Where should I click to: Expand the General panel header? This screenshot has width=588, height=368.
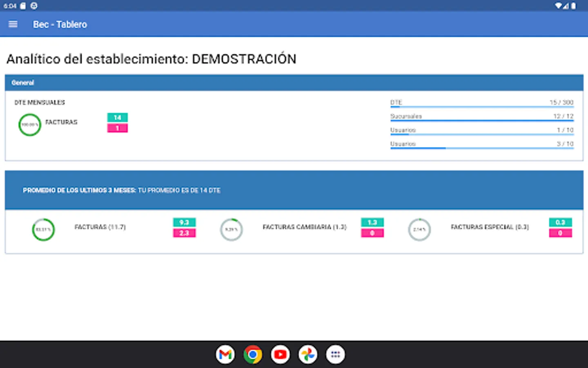tap(23, 83)
